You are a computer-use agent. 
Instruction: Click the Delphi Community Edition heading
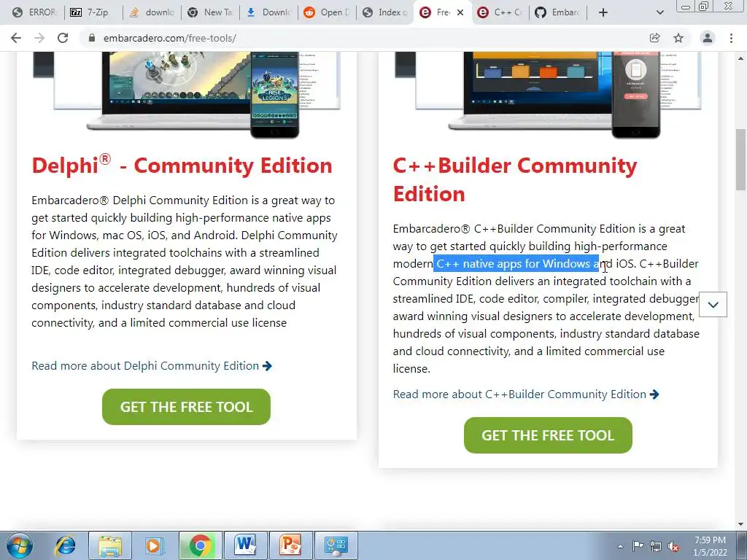click(x=182, y=166)
